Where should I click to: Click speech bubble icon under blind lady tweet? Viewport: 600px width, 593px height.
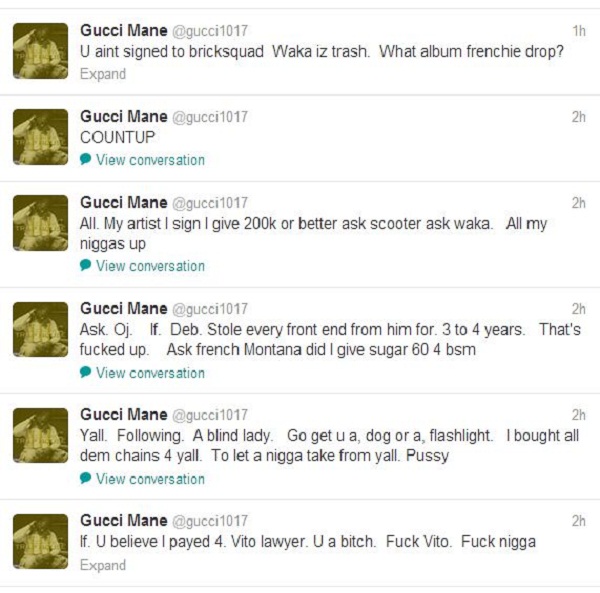[85, 479]
